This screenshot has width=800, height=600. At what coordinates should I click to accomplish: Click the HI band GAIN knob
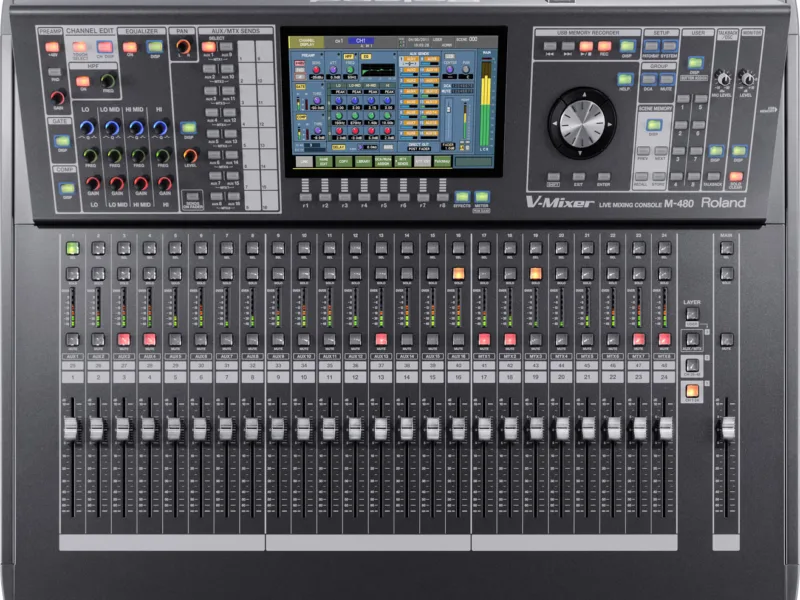click(x=165, y=183)
